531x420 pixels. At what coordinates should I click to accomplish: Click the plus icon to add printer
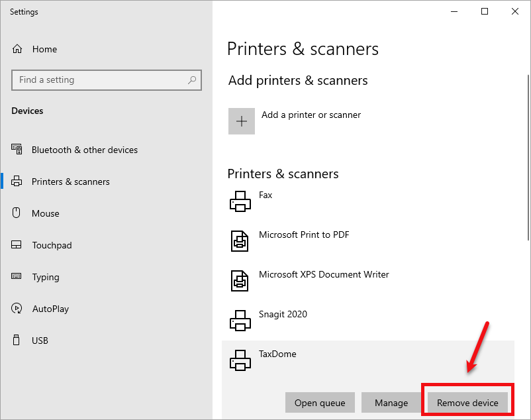(x=242, y=121)
